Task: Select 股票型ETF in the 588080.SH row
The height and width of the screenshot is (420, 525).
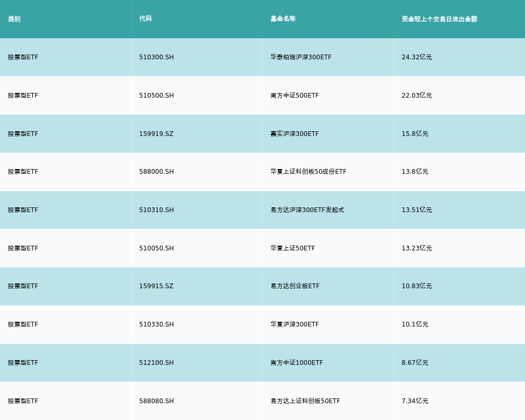Action: (x=23, y=401)
